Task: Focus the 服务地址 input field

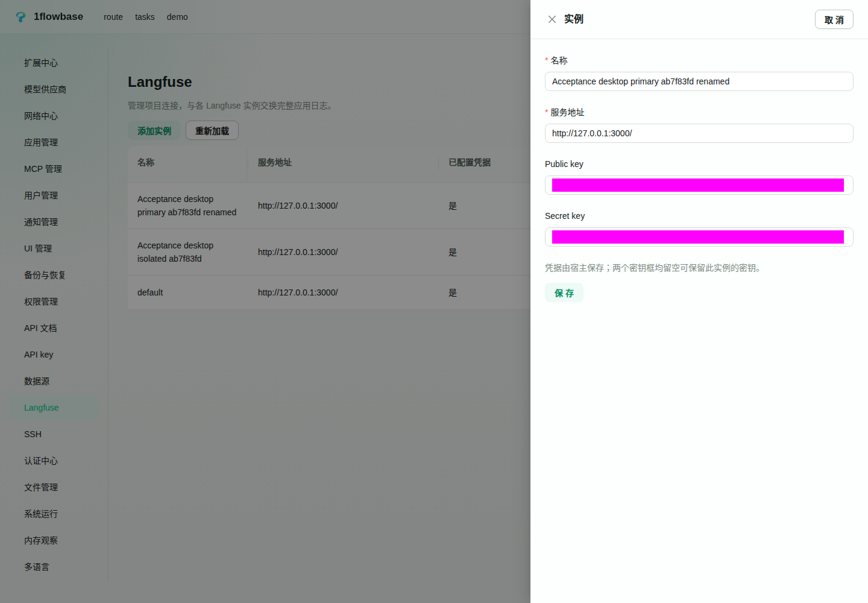Action: [699, 133]
